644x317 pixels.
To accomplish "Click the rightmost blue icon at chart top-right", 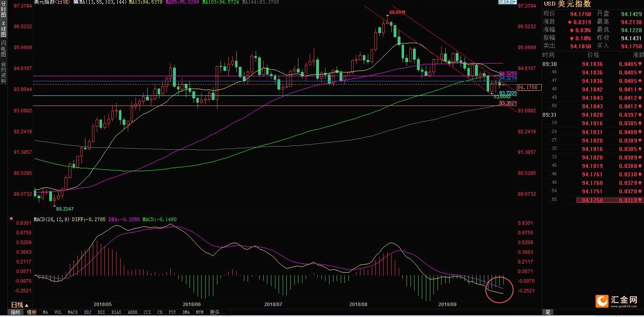I will [x=514, y=2].
